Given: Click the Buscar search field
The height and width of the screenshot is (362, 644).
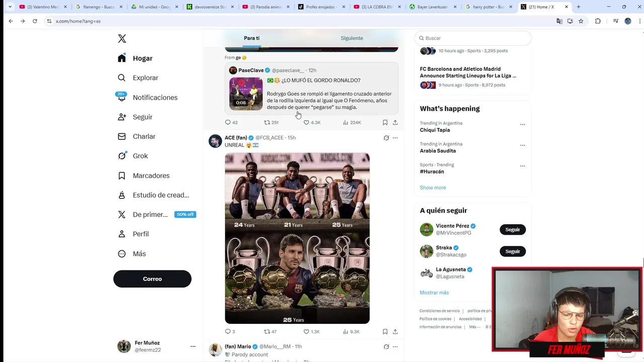Looking at the screenshot, I should coord(473,38).
